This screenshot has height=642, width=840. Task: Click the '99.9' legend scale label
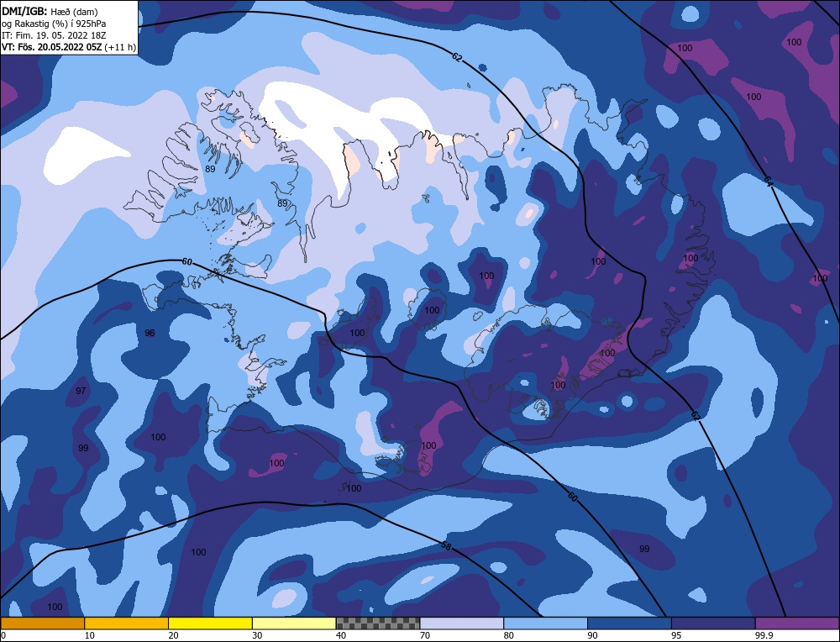tap(764, 635)
